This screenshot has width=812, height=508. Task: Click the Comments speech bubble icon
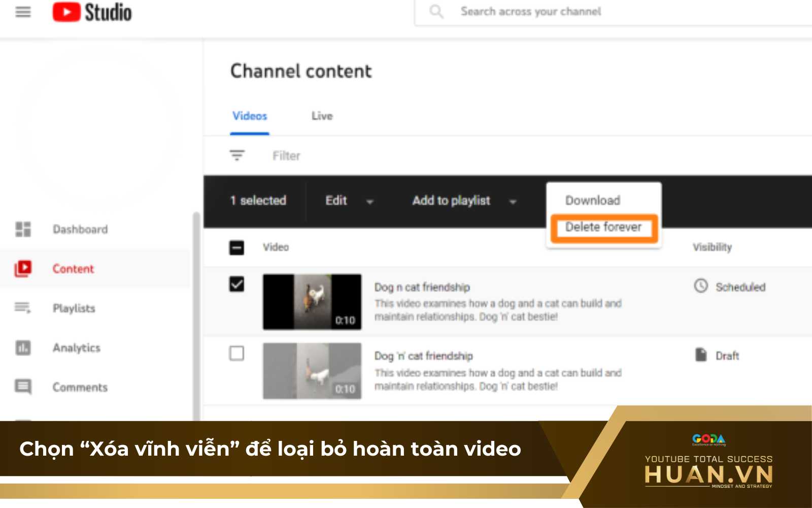pyautogui.click(x=23, y=387)
